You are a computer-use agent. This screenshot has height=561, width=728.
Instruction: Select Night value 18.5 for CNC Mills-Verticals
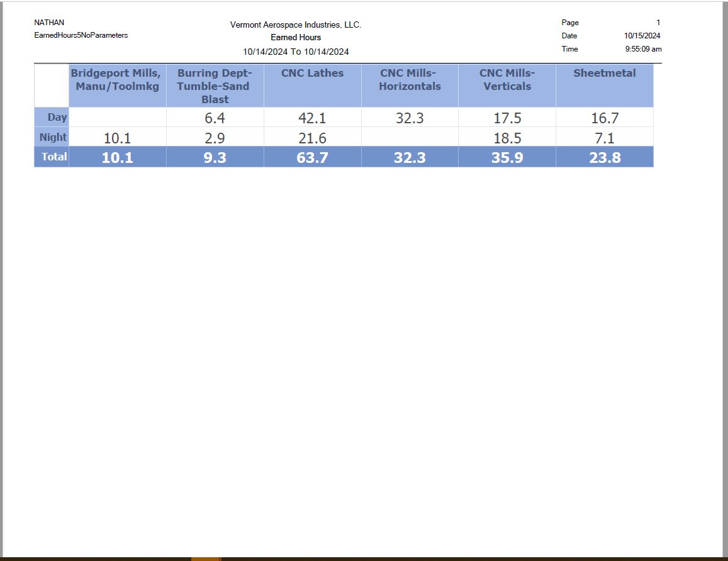[507, 138]
